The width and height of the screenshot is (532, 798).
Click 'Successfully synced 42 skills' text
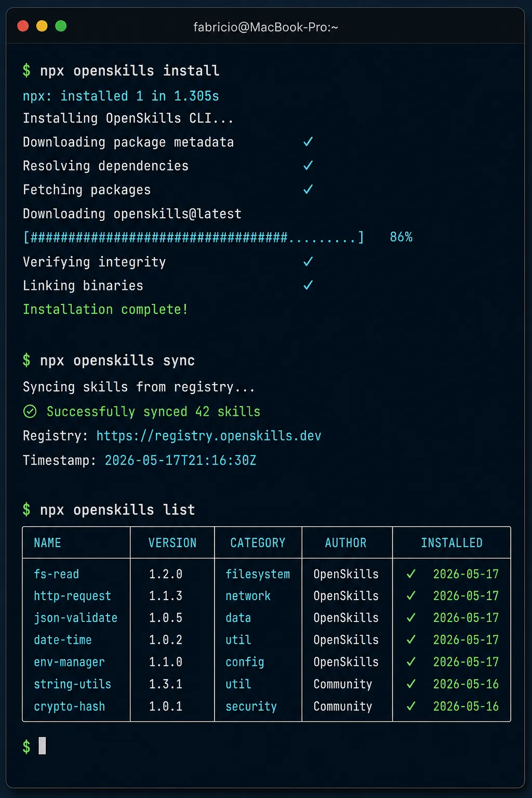153,411
